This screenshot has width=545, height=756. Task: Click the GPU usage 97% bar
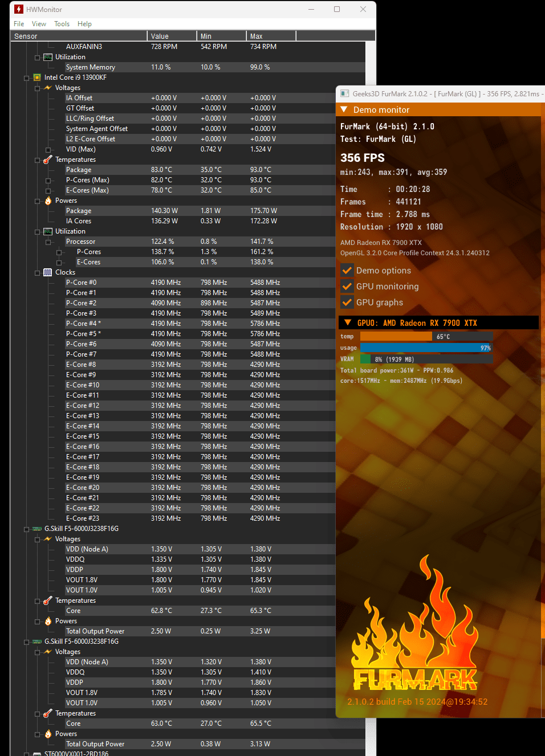click(426, 348)
